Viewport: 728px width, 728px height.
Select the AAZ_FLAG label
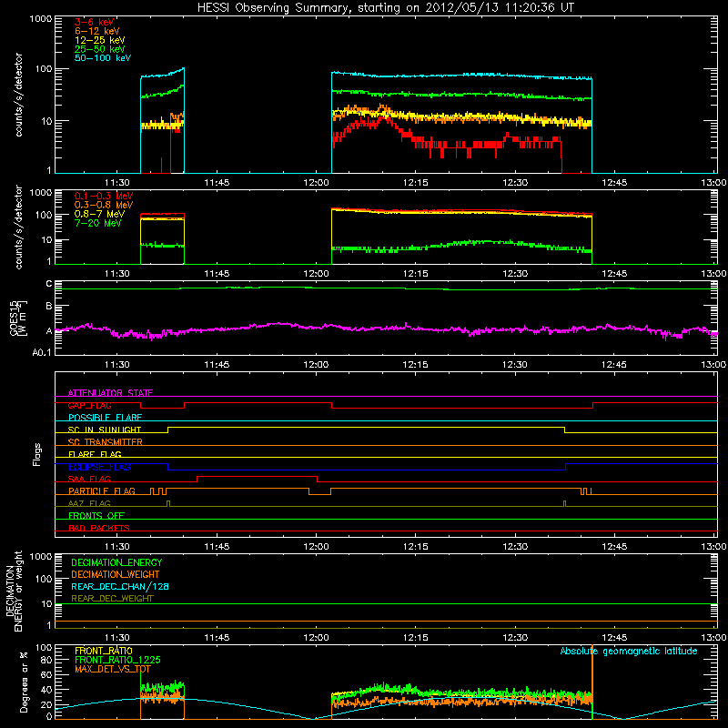tap(89, 503)
